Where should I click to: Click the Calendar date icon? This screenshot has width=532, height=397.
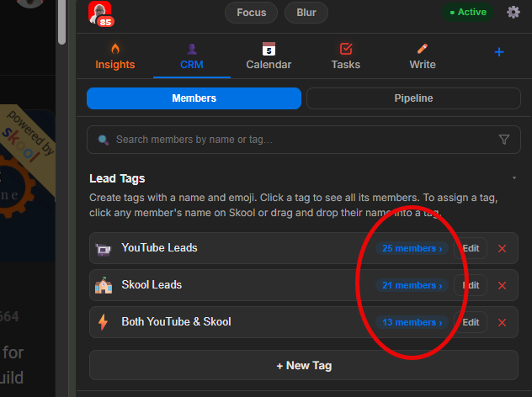point(269,49)
